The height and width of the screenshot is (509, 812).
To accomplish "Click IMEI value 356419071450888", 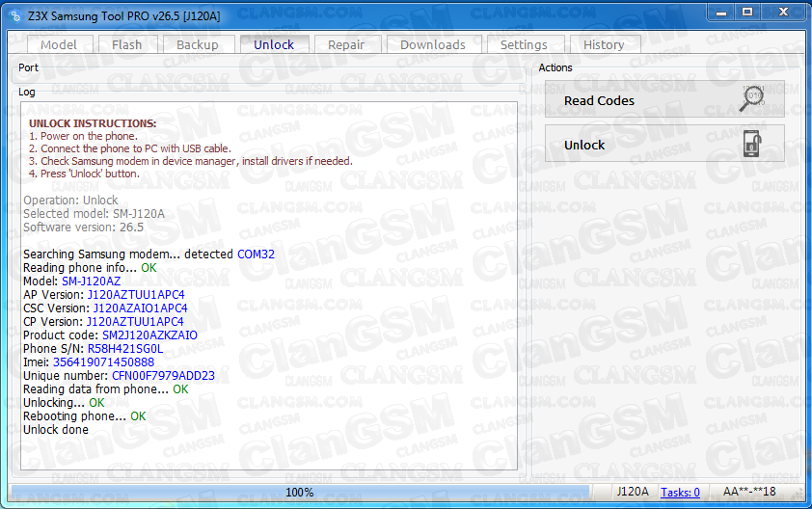I will click(103, 362).
